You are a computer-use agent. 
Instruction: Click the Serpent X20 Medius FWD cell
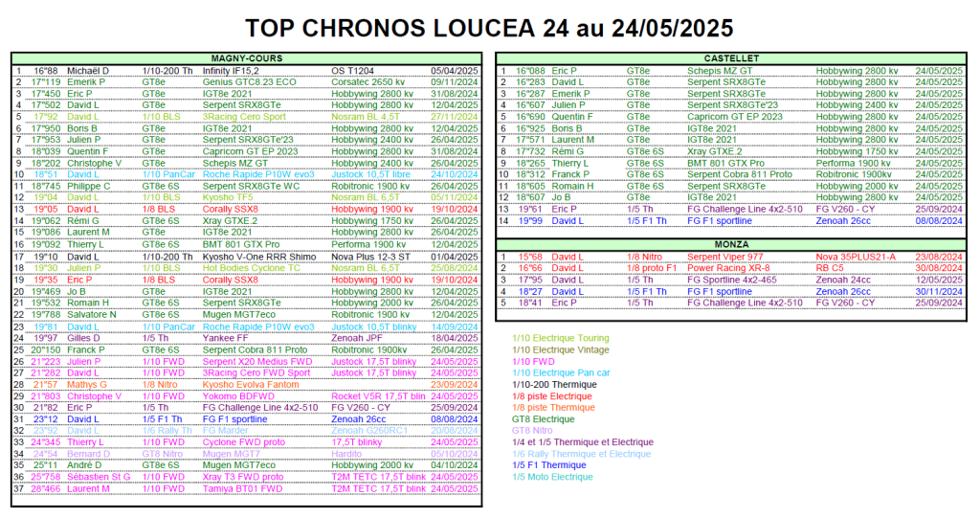pos(257,362)
